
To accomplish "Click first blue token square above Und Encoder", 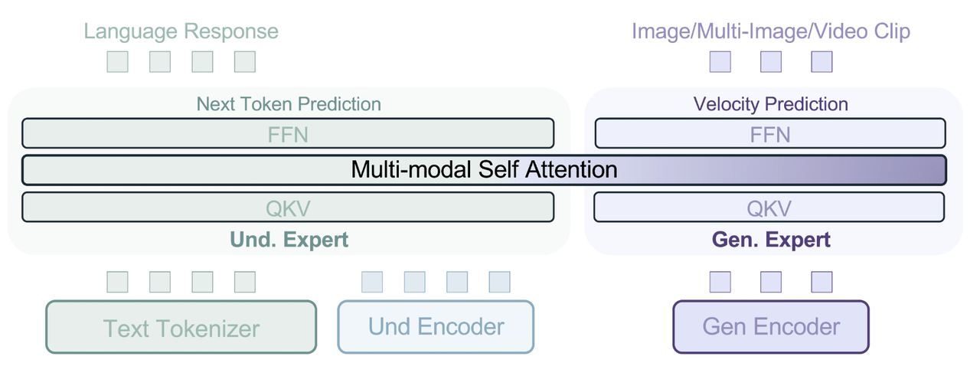I will [372, 282].
